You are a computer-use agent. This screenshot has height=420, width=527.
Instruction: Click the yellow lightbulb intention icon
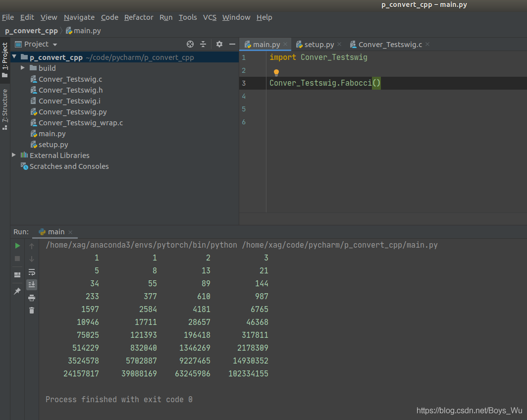coord(276,72)
